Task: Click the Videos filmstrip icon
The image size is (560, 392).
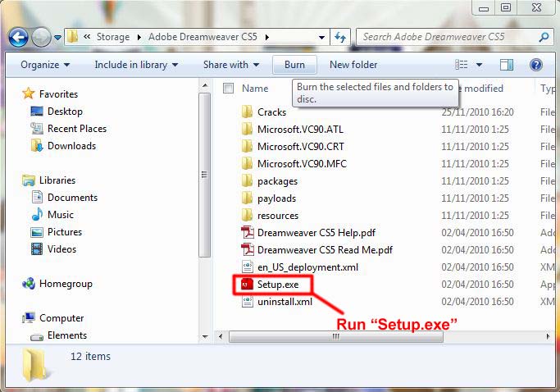Action: pyautogui.click(x=37, y=248)
